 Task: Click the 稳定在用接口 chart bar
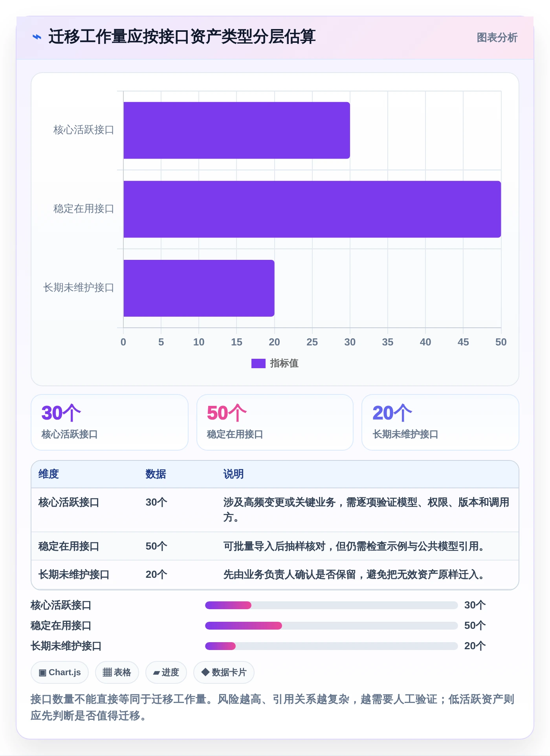click(312, 209)
